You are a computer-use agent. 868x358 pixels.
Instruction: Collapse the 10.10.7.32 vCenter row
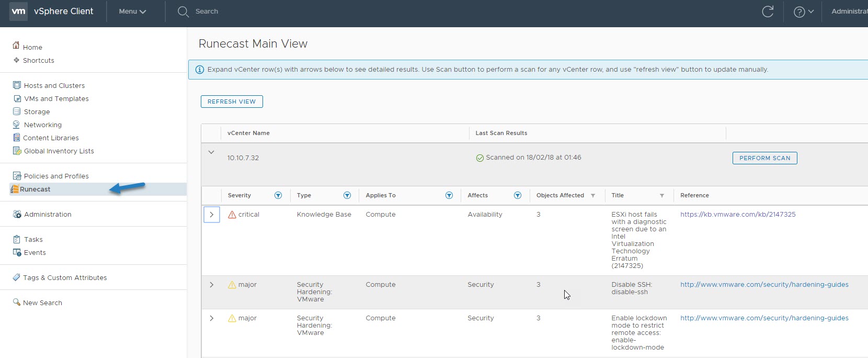pyautogui.click(x=211, y=152)
